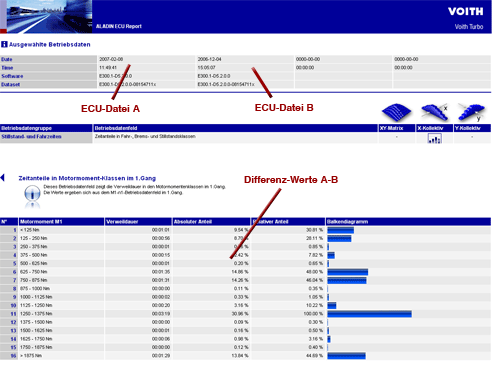Click row number 16, > 1875 Nm
Image resolution: width=500 pixels, height=366 pixels.
point(13,356)
